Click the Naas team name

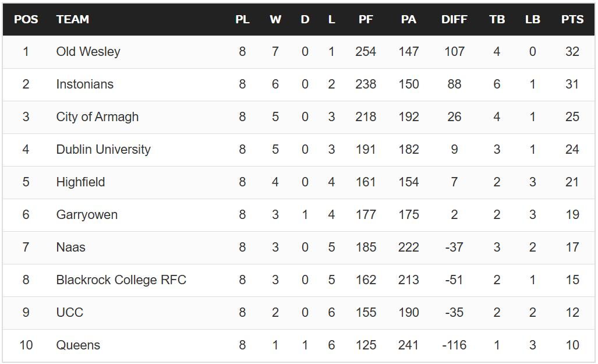tap(70, 247)
